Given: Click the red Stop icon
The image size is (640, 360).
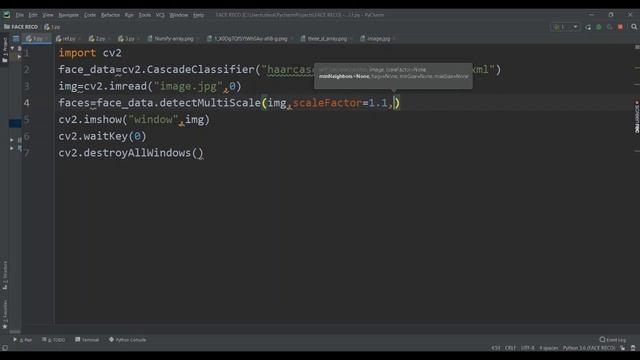Looking at the screenshot, I should (x=620, y=27).
